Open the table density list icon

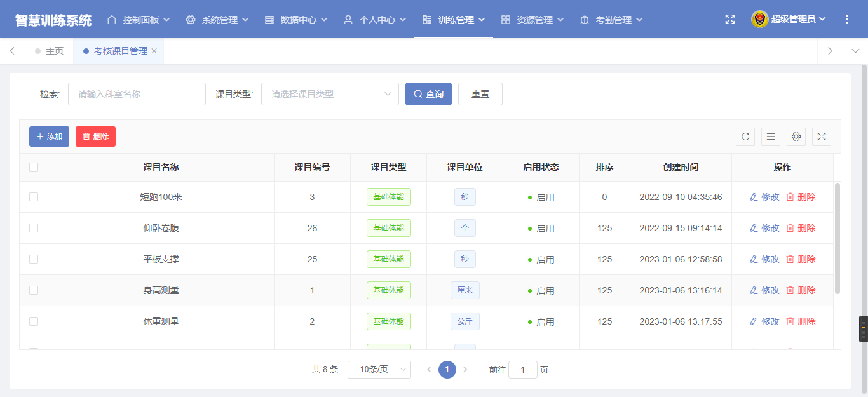pyautogui.click(x=771, y=137)
